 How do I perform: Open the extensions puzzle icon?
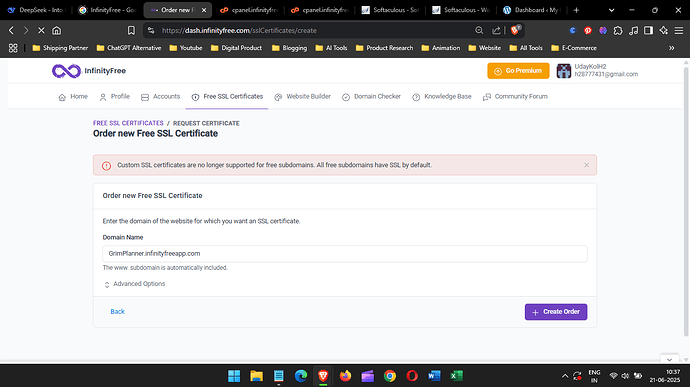pyautogui.click(x=618, y=30)
